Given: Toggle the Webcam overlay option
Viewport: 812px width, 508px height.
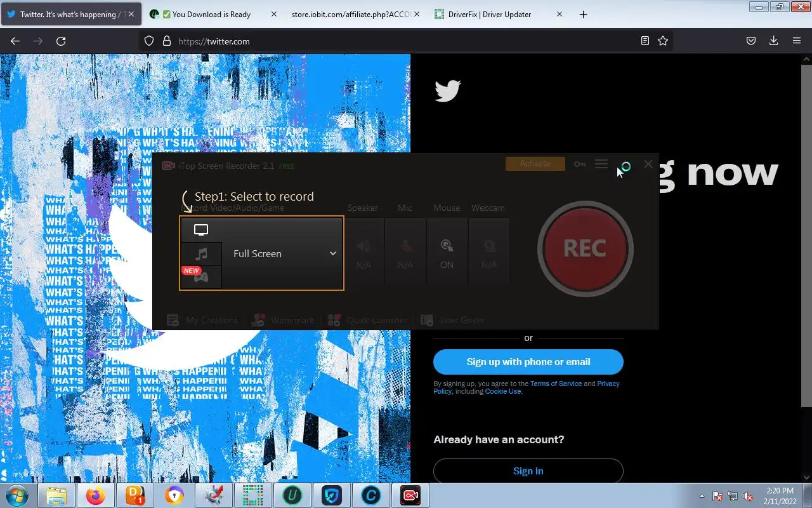Looking at the screenshot, I should pos(488,251).
